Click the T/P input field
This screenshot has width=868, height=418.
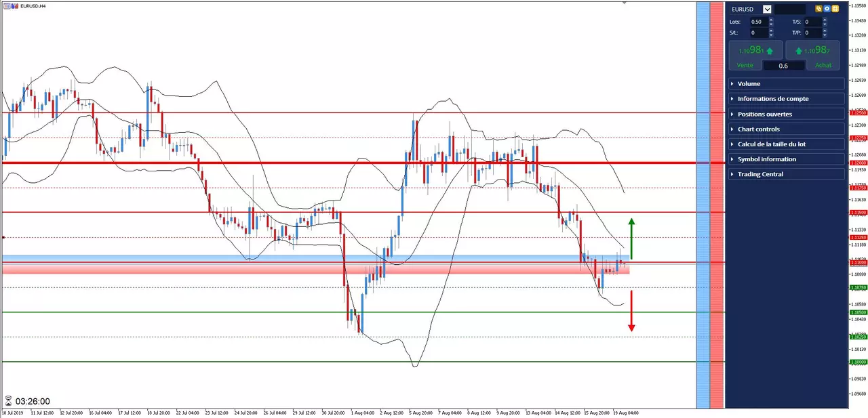point(813,33)
